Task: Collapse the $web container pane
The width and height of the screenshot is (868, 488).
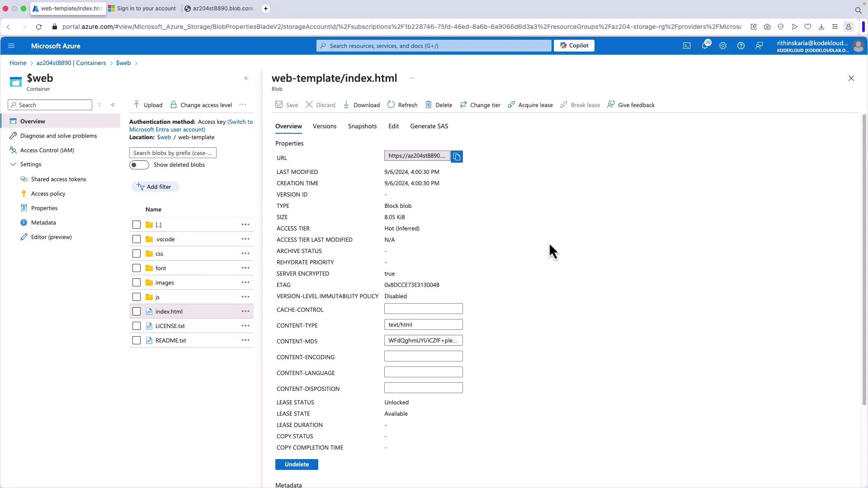Action: tap(246, 78)
